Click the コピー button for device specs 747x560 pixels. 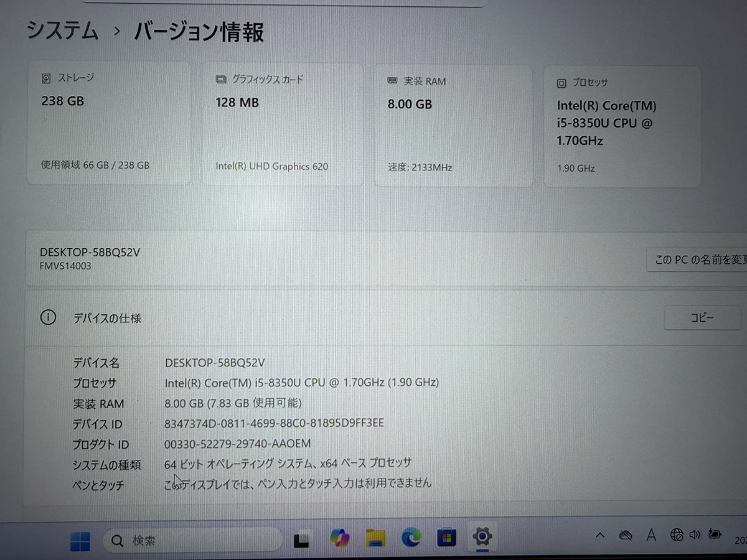(x=702, y=317)
